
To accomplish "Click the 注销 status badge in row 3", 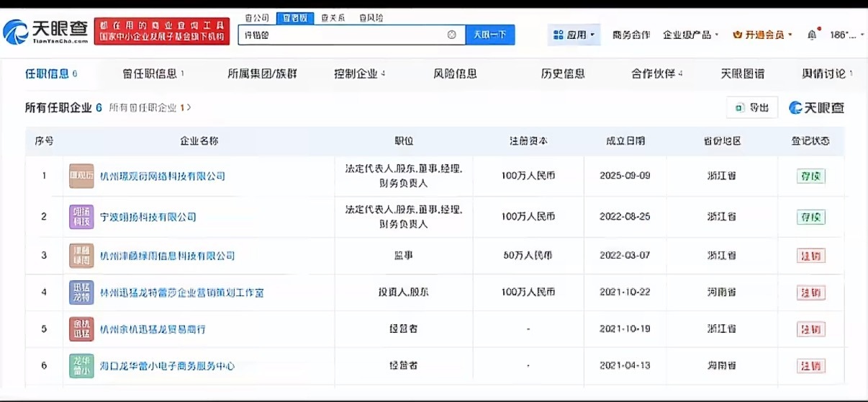I will (810, 256).
